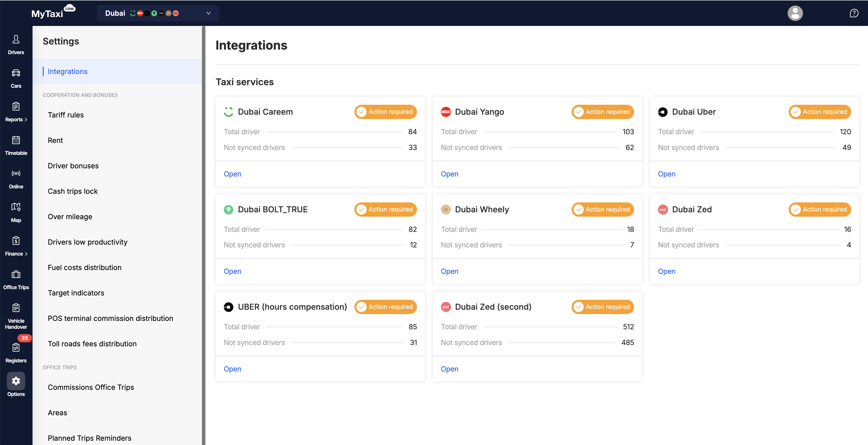The width and height of the screenshot is (868, 445).
Task: Open the Dubai Zed integration
Action: [x=666, y=271]
